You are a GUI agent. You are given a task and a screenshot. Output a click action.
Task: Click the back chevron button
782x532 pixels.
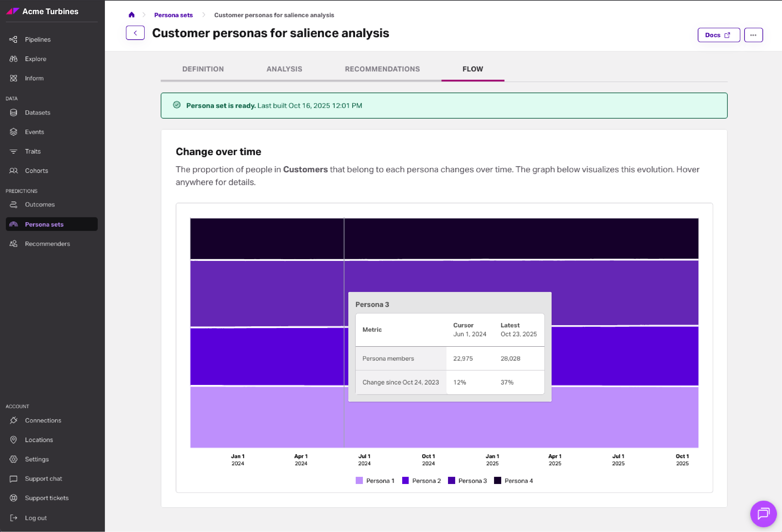tap(135, 33)
